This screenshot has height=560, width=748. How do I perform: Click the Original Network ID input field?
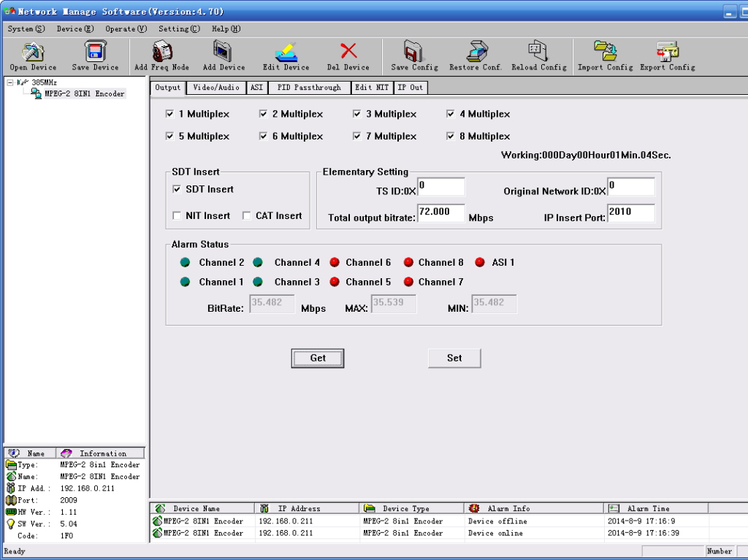point(630,186)
